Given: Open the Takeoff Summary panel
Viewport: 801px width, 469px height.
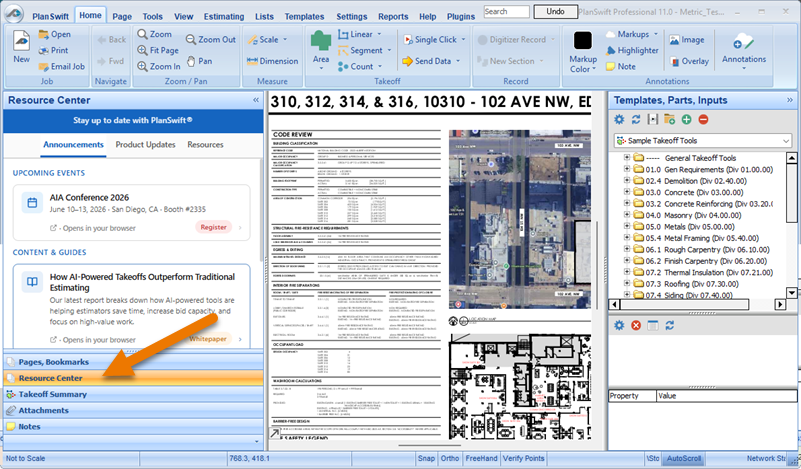Looking at the screenshot, I should pyautogui.click(x=133, y=394).
